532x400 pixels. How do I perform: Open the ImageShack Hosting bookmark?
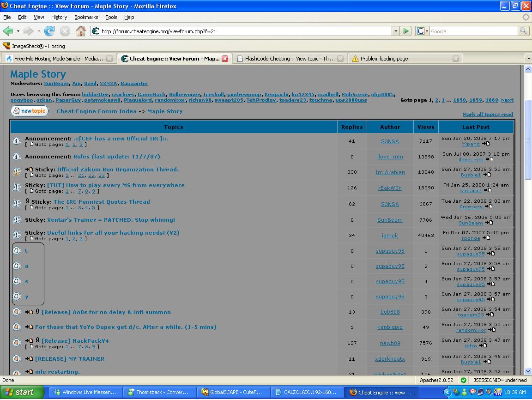pos(34,46)
